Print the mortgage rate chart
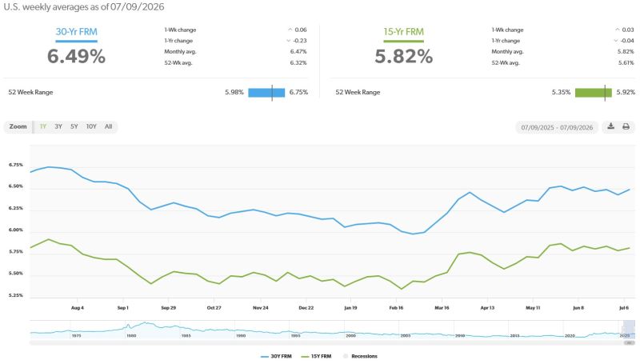Viewport: 640px width, 364px height. (x=626, y=126)
